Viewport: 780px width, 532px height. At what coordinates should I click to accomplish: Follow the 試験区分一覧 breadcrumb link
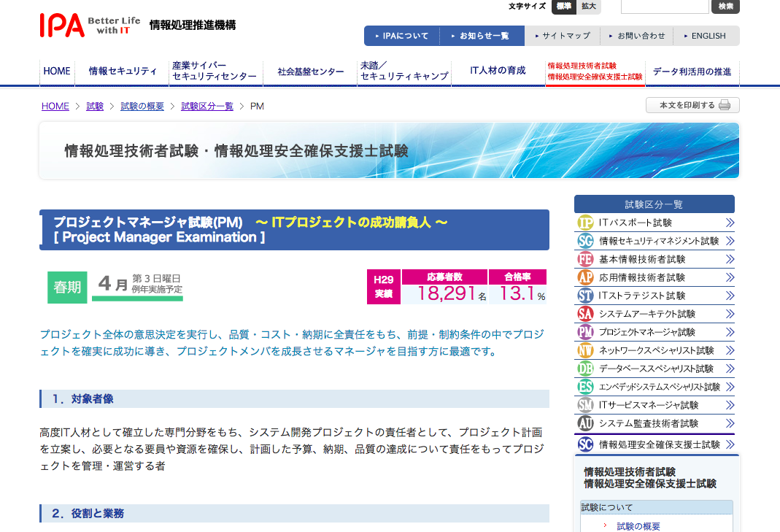[207, 106]
